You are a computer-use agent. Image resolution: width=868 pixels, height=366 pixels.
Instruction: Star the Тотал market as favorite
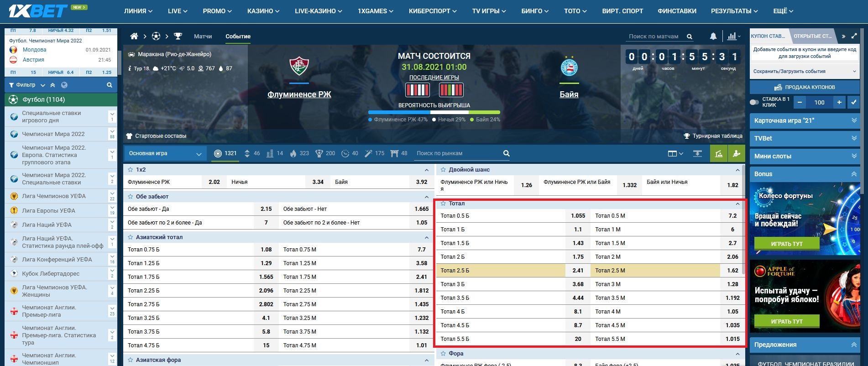(x=443, y=204)
